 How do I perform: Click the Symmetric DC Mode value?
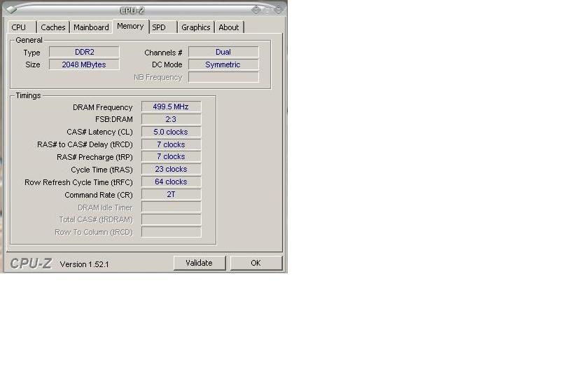tap(223, 64)
